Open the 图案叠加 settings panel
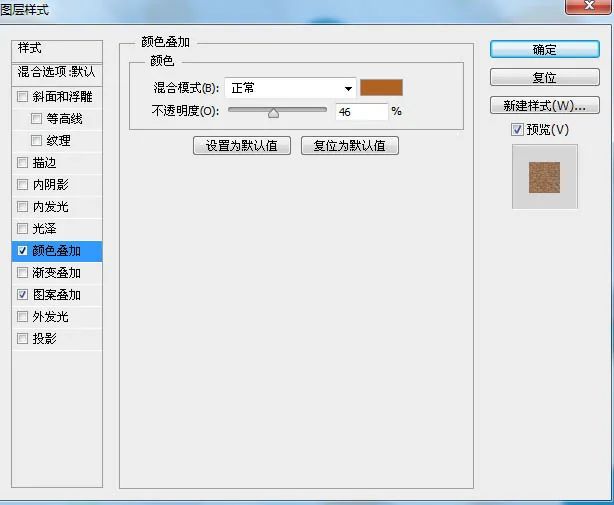This screenshot has height=505, width=614. click(x=57, y=295)
